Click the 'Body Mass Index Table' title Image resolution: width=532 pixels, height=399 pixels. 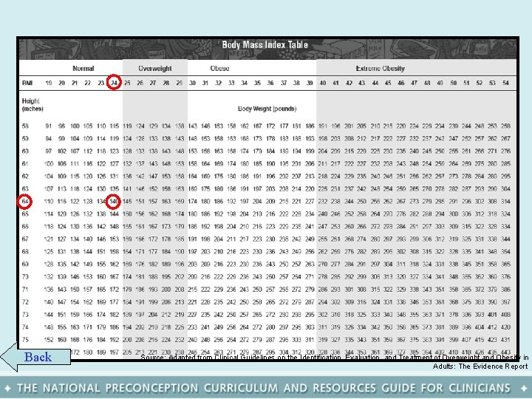(265, 45)
